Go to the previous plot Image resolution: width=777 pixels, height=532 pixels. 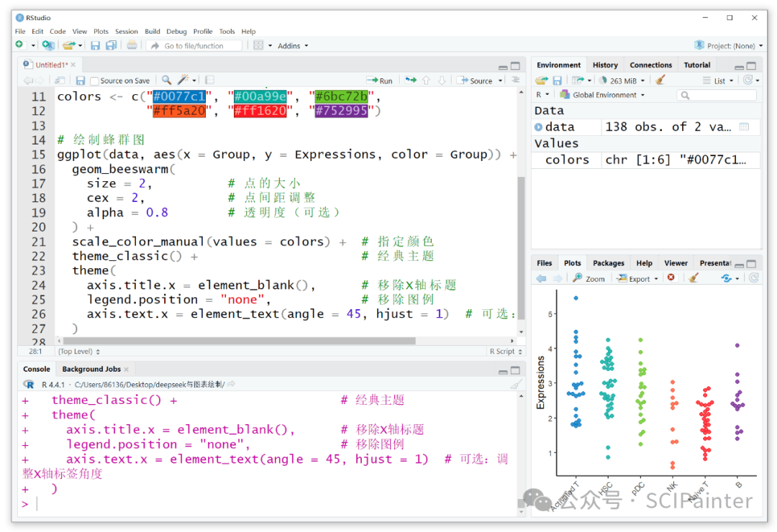pos(541,278)
